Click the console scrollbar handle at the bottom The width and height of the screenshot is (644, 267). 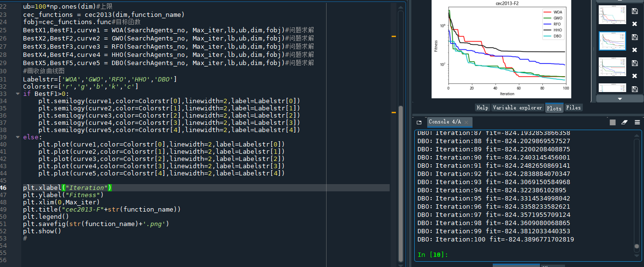[x=637, y=246]
